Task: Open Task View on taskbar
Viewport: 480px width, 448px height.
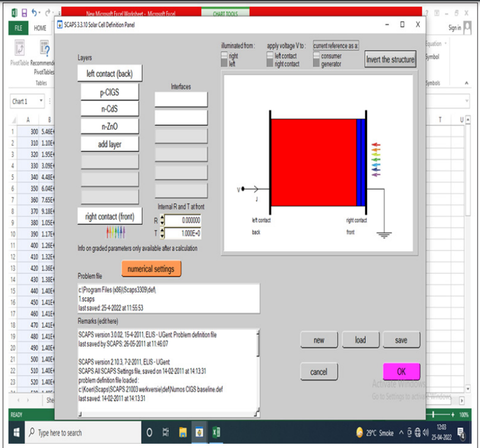Action: click(165, 433)
